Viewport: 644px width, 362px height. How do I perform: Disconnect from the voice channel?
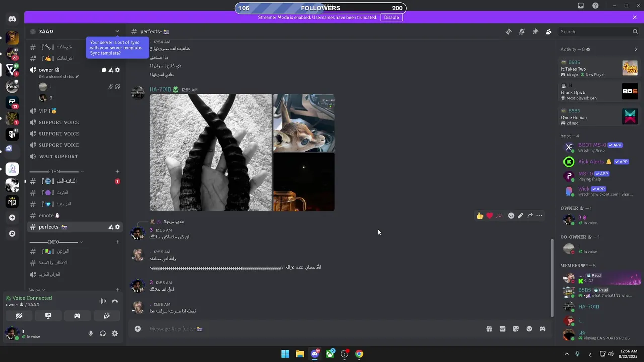(x=115, y=301)
